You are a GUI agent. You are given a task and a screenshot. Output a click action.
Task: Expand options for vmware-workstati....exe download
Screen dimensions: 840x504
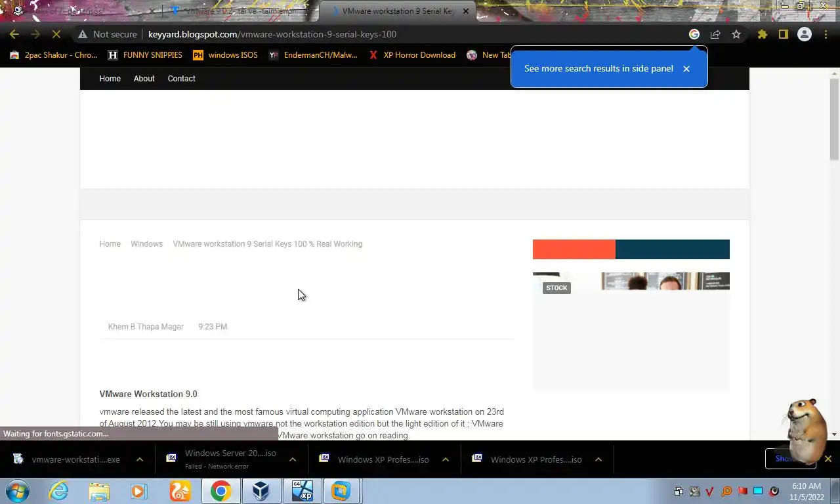click(x=139, y=459)
